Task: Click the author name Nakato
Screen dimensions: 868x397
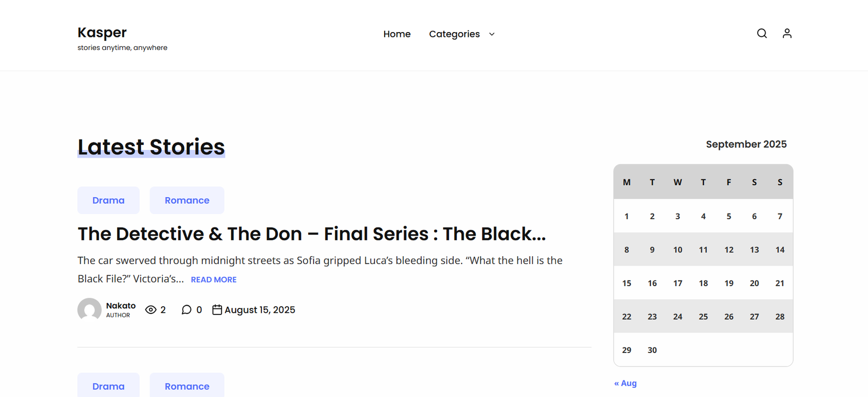Action: point(121,306)
